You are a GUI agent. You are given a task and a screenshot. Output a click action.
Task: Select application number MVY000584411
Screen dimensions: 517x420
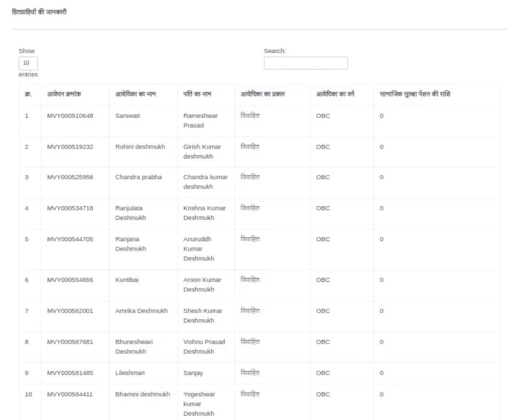tap(70, 394)
